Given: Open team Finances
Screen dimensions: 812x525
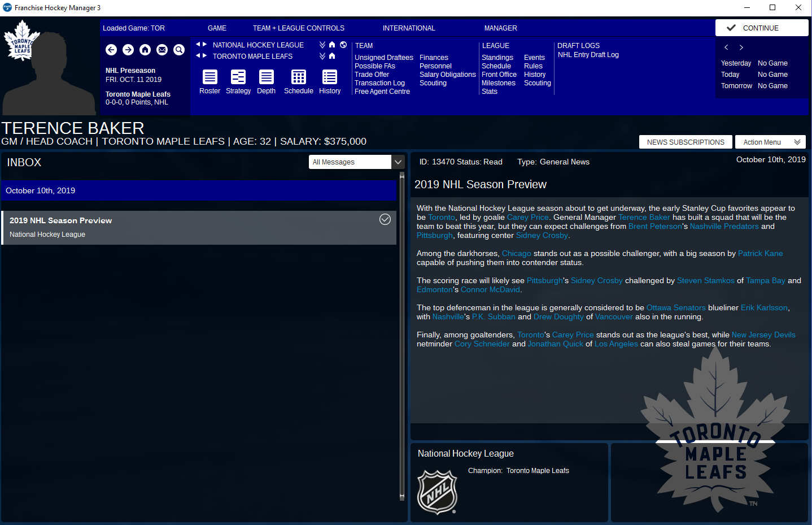Looking at the screenshot, I should tap(434, 58).
